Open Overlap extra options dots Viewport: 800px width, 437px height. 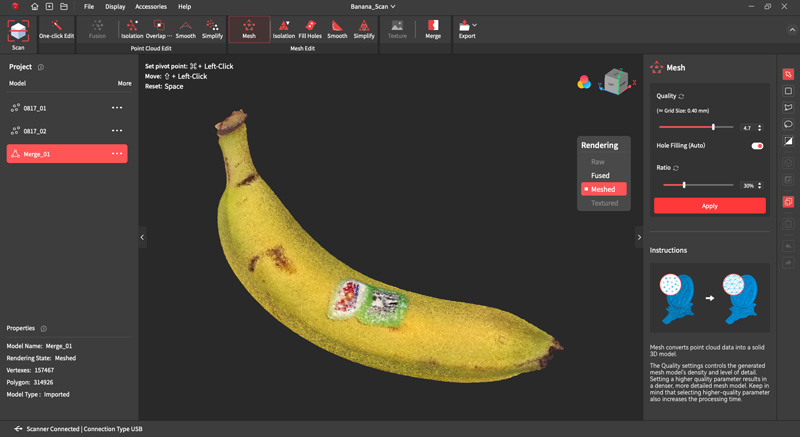click(170, 36)
